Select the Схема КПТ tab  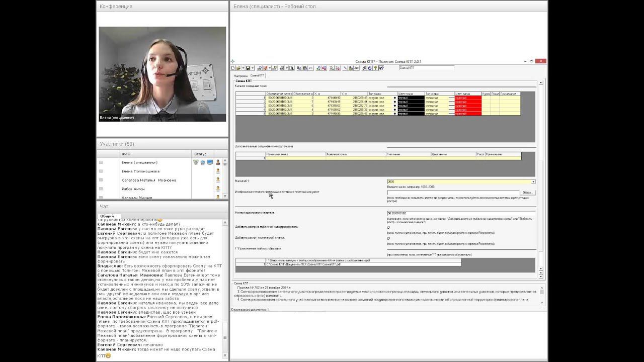(257, 75)
